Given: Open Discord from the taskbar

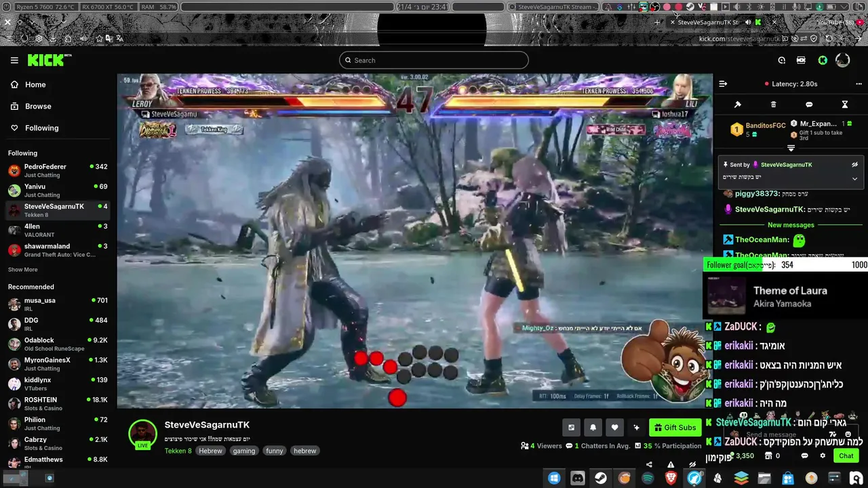Looking at the screenshot, I should coord(577,478).
